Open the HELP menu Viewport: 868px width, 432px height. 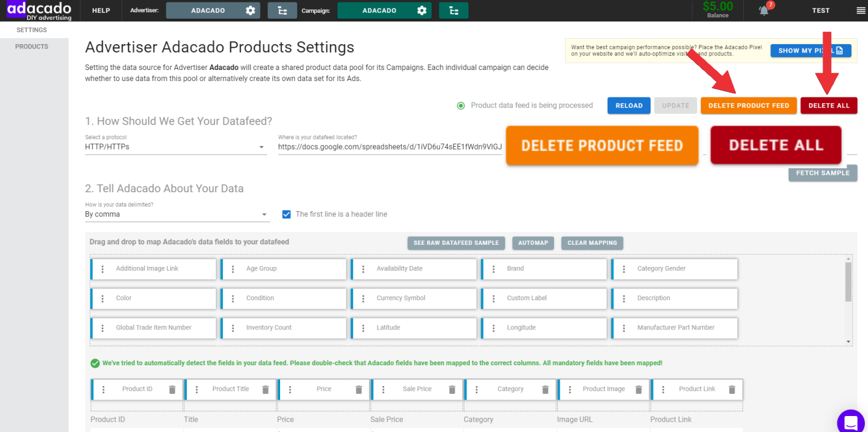(101, 10)
